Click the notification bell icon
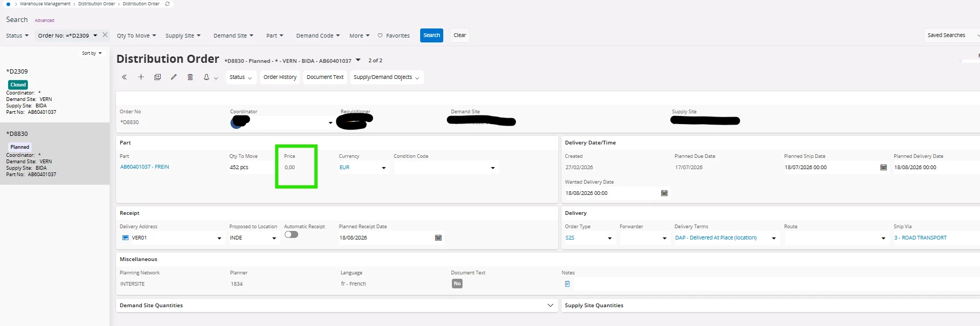Image resolution: width=980 pixels, height=326 pixels. tap(206, 77)
